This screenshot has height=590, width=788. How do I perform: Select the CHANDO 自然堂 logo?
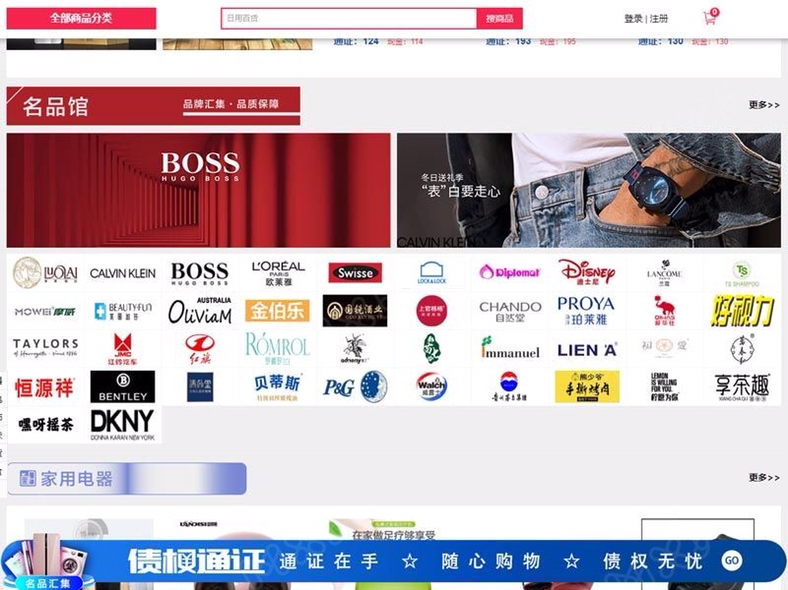coord(510,312)
